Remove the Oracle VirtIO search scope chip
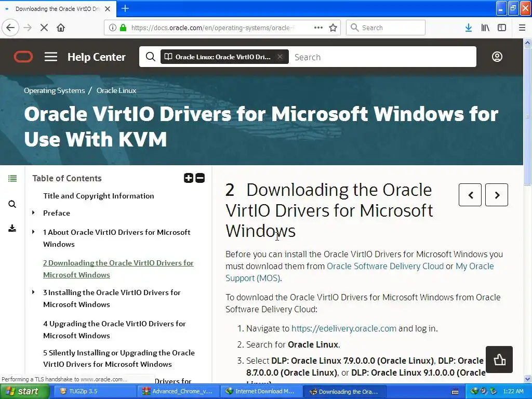 (280, 57)
